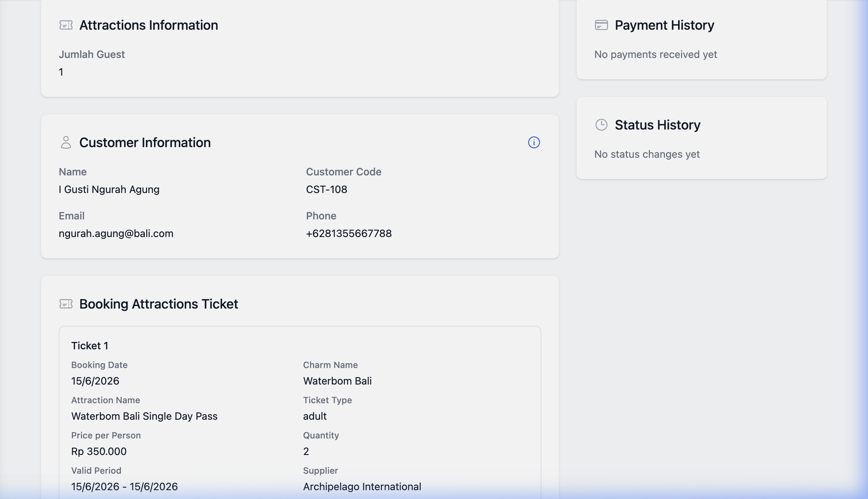Click the ticket icon beside Attractions Information
The image size is (868, 499).
(x=66, y=25)
